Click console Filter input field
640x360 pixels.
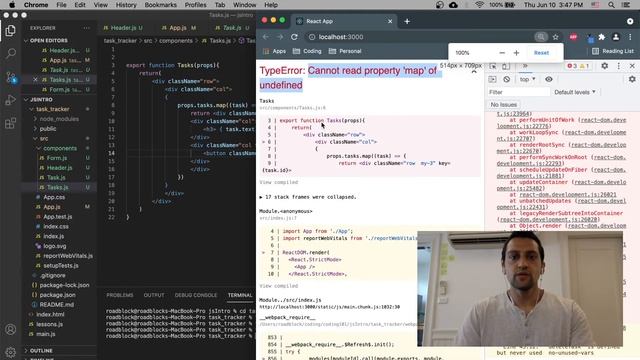coord(518,92)
